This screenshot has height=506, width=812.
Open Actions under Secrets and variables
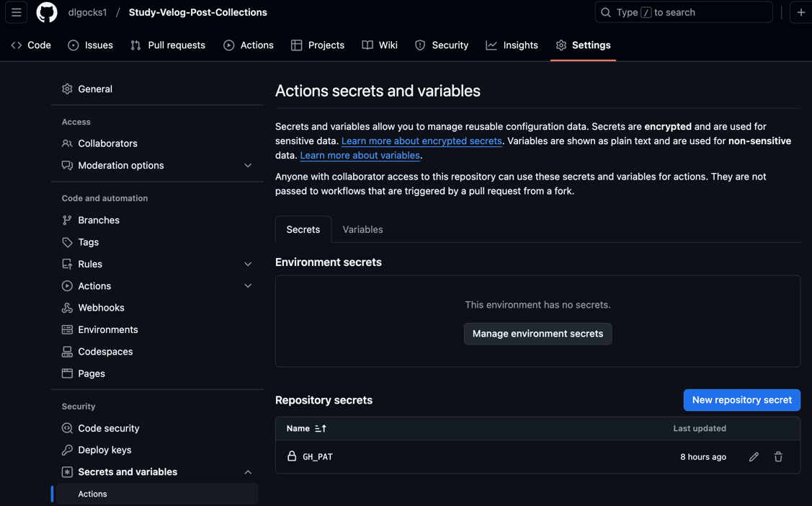(x=157, y=494)
